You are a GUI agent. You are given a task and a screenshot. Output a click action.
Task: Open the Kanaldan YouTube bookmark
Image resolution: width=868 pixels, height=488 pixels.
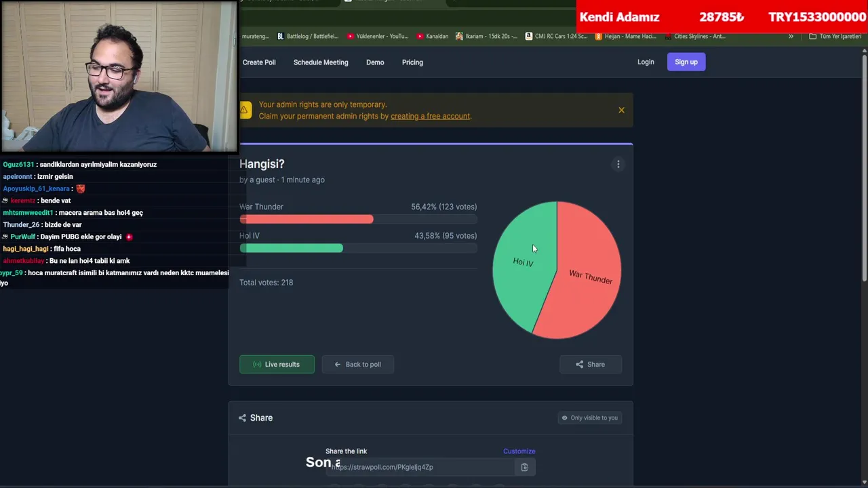point(433,36)
